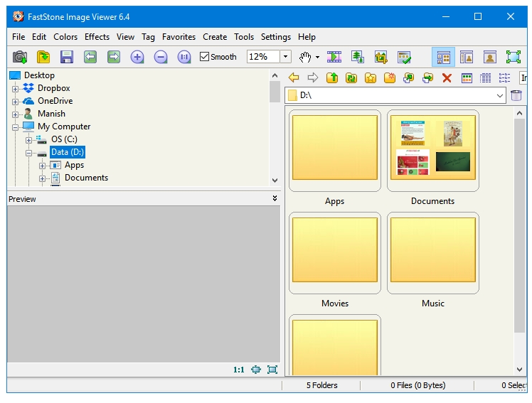The image size is (532, 403).
Task: Collapse the My Computer tree node
Action: pyautogui.click(x=15, y=127)
